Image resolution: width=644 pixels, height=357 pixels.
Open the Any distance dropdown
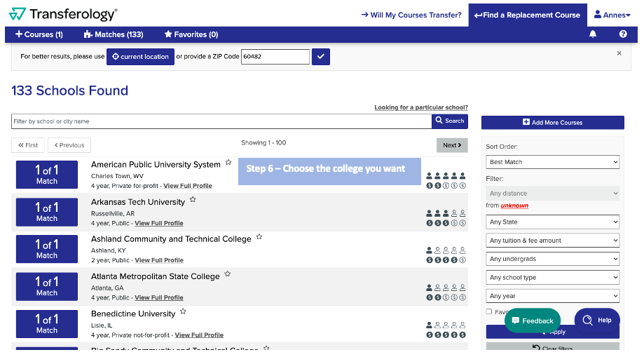point(552,194)
